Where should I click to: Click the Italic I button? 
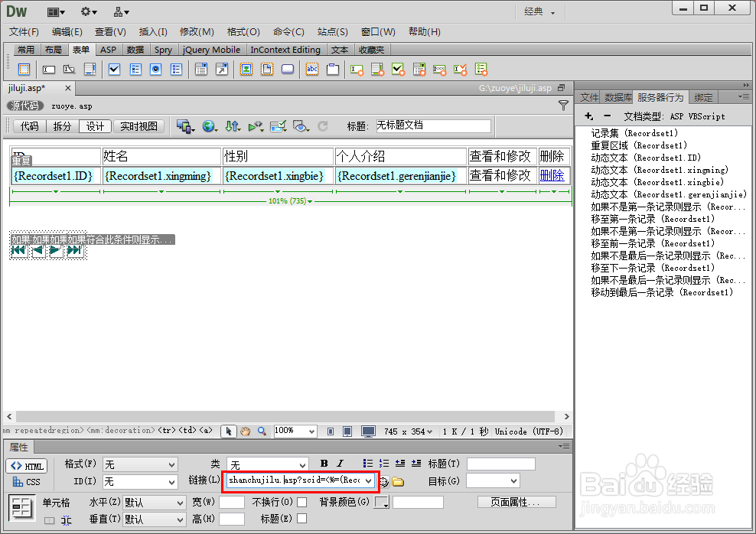[340, 464]
